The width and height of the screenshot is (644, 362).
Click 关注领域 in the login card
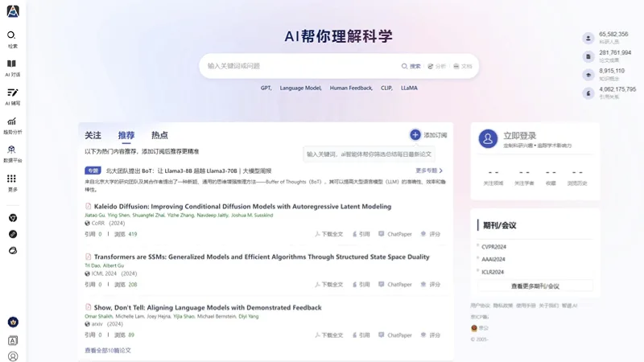coord(493,178)
